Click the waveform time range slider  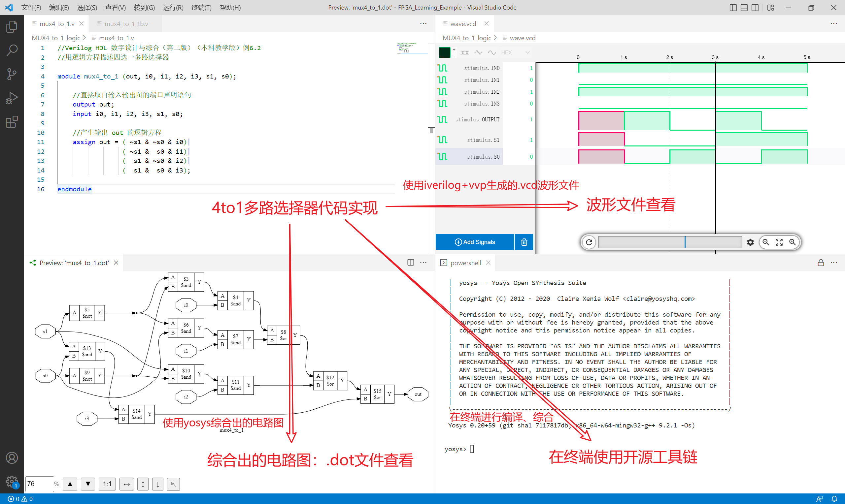tap(670, 242)
